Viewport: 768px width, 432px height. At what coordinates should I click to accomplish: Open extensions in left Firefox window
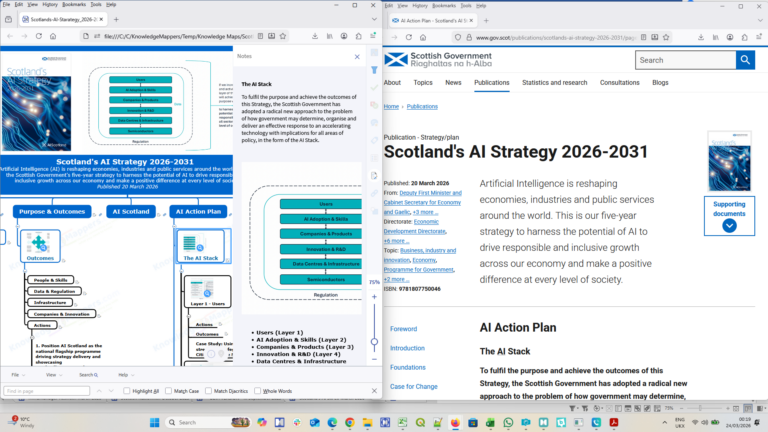(x=359, y=36)
